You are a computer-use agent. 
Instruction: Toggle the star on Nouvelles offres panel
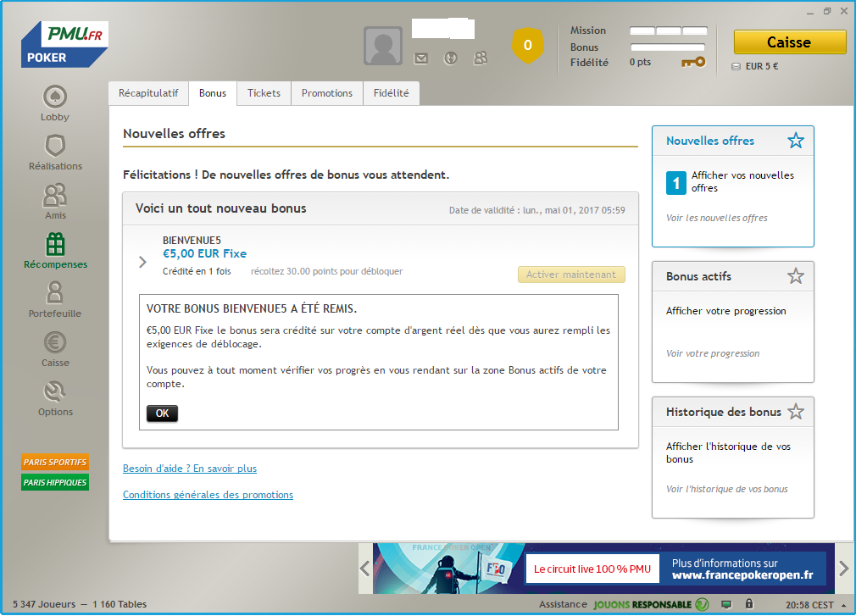click(795, 141)
